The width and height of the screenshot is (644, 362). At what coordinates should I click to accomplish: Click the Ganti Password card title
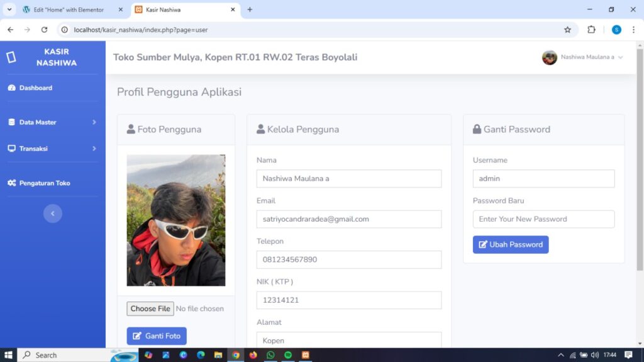point(517,129)
